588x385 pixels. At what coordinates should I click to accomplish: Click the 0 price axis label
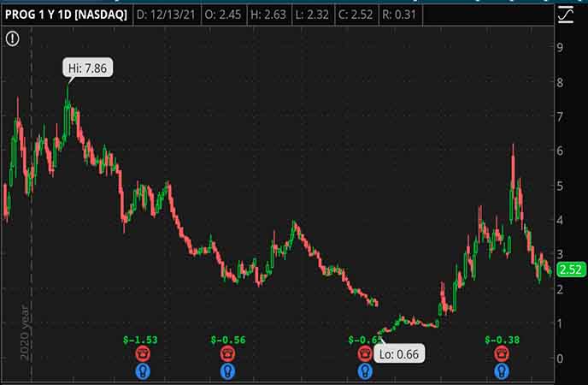[560, 358]
